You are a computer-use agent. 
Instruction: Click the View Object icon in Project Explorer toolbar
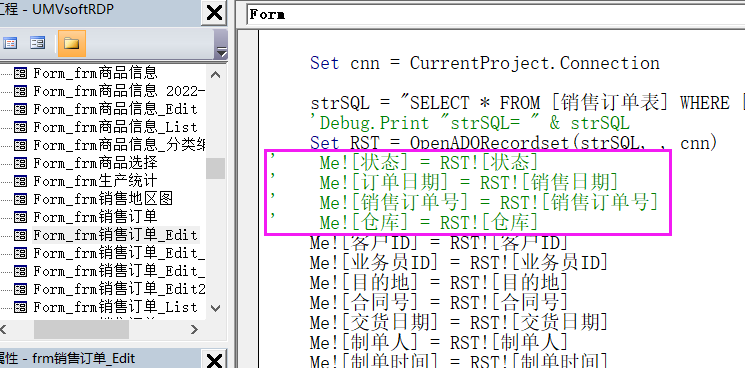[38, 44]
